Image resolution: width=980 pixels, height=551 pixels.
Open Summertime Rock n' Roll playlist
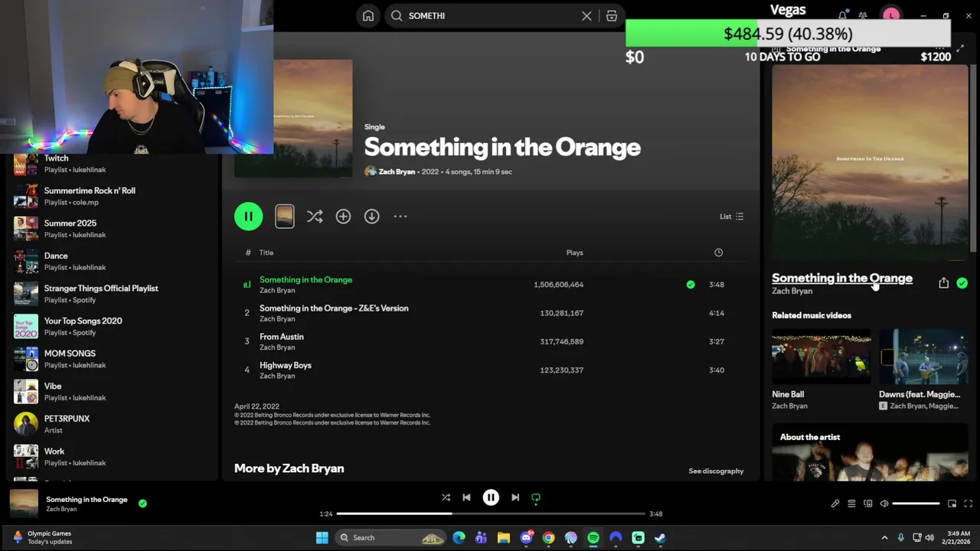pyautogui.click(x=111, y=196)
